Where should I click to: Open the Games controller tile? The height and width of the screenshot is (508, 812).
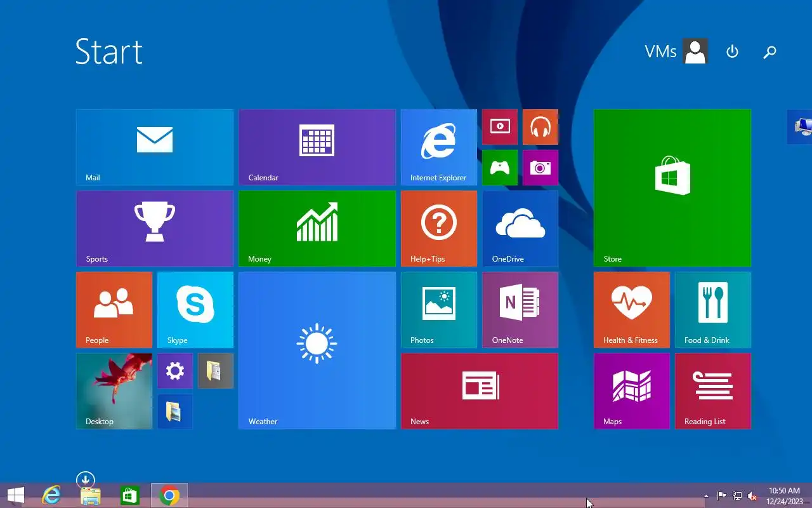click(x=500, y=168)
